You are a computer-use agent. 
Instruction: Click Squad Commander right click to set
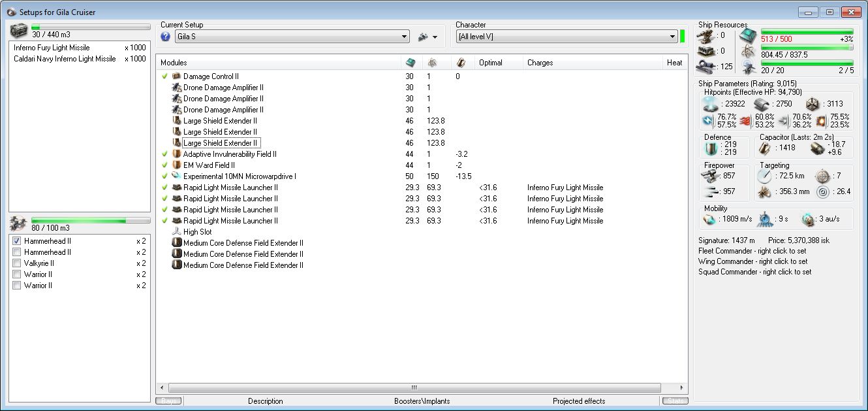pyautogui.click(x=755, y=272)
